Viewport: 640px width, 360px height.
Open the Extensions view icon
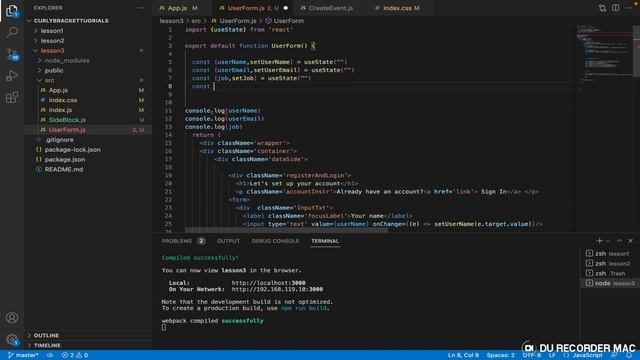(12, 98)
